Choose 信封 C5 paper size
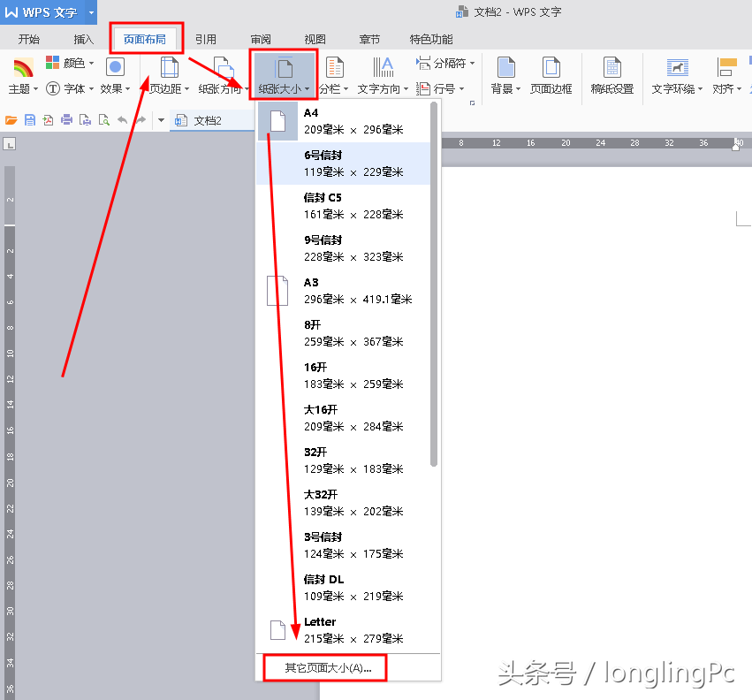752x700 pixels. pyautogui.click(x=344, y=206)
